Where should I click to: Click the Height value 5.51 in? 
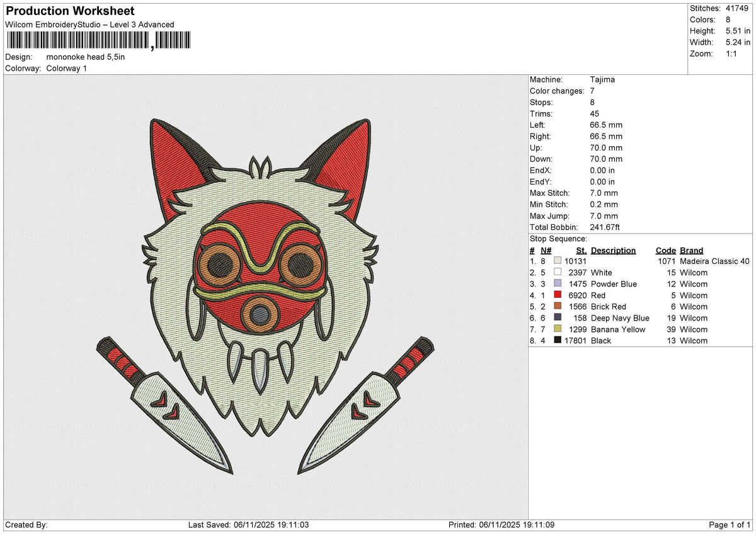[738, 31]
